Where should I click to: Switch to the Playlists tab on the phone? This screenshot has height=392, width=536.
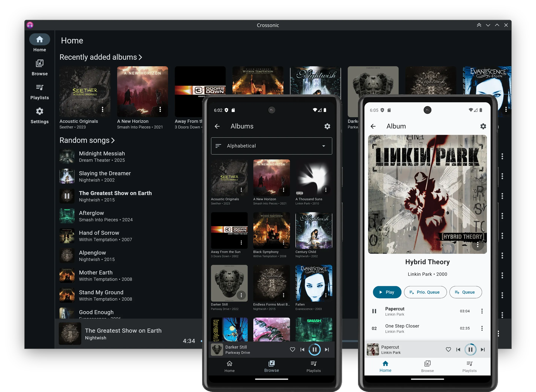pos(313,366)
